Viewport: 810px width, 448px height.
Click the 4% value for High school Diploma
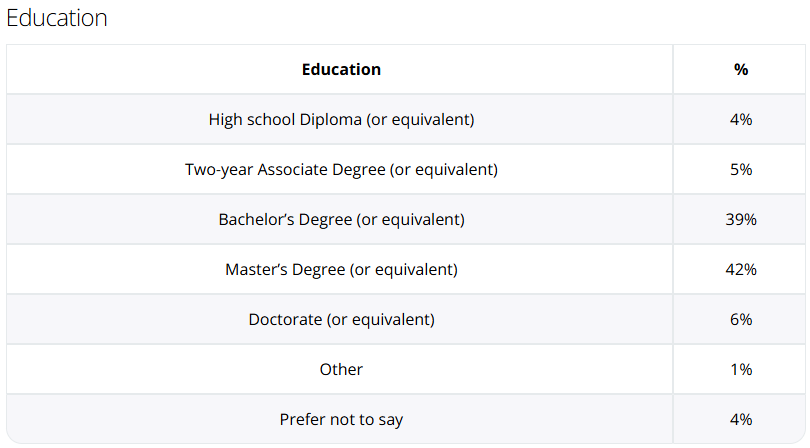pyautogui.click(x=741, y=120)
